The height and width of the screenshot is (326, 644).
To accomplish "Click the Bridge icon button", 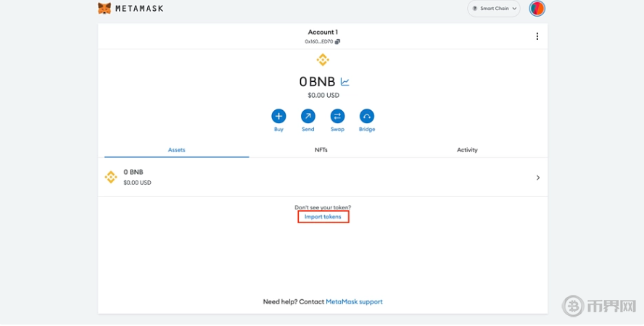I will (x=367, y=116).
